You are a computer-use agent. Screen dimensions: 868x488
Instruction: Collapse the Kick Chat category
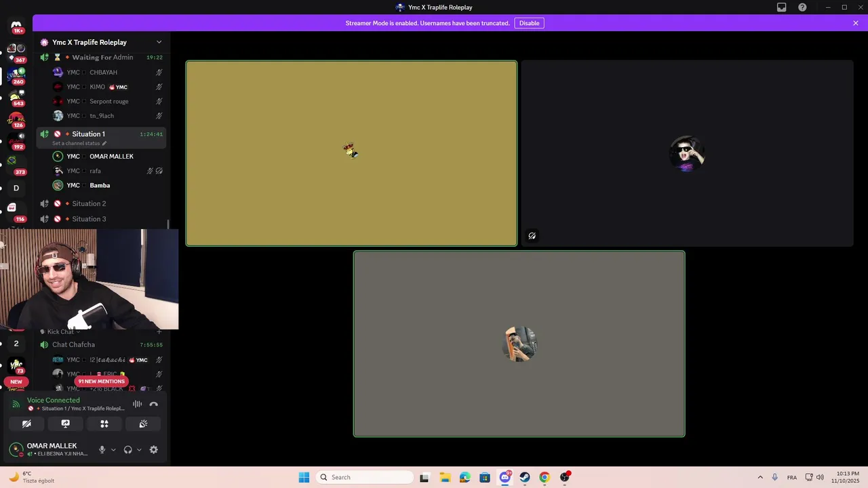pos(60,331)
